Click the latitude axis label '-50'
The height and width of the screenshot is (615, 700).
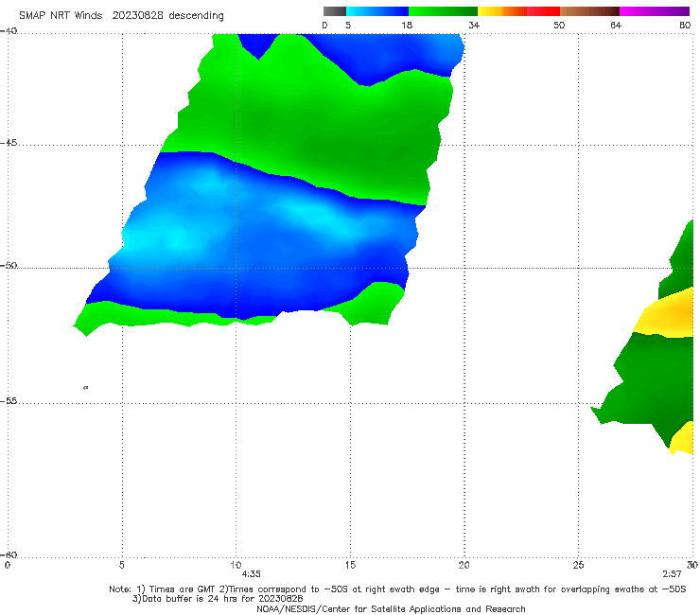click(x=9, y=265)
